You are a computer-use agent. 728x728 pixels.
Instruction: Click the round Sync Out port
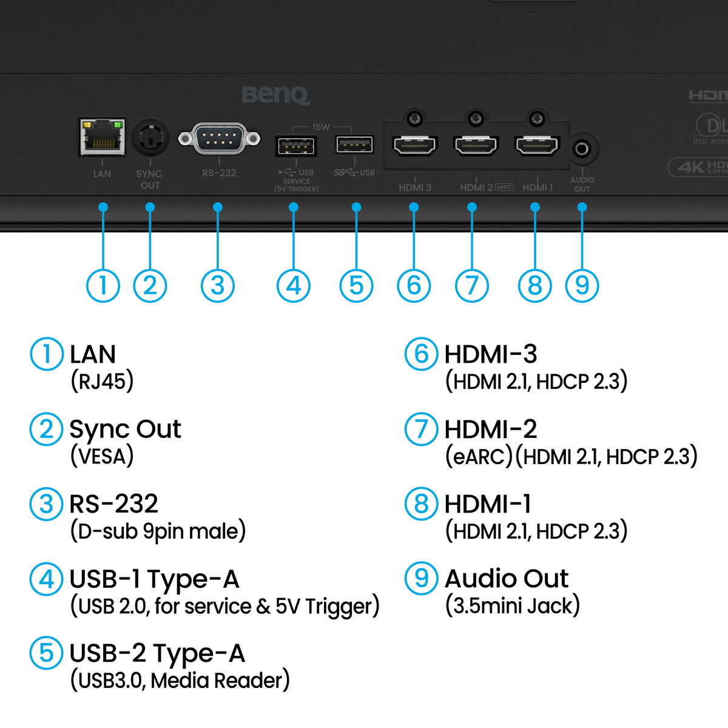click(x=150, y=138)
